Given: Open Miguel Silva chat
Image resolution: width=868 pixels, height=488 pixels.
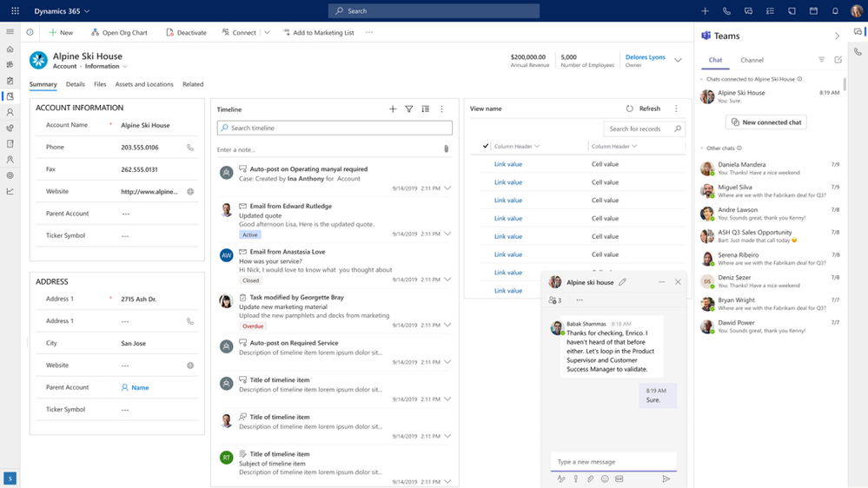Looking at the screenshot, I should pos(770,191).
